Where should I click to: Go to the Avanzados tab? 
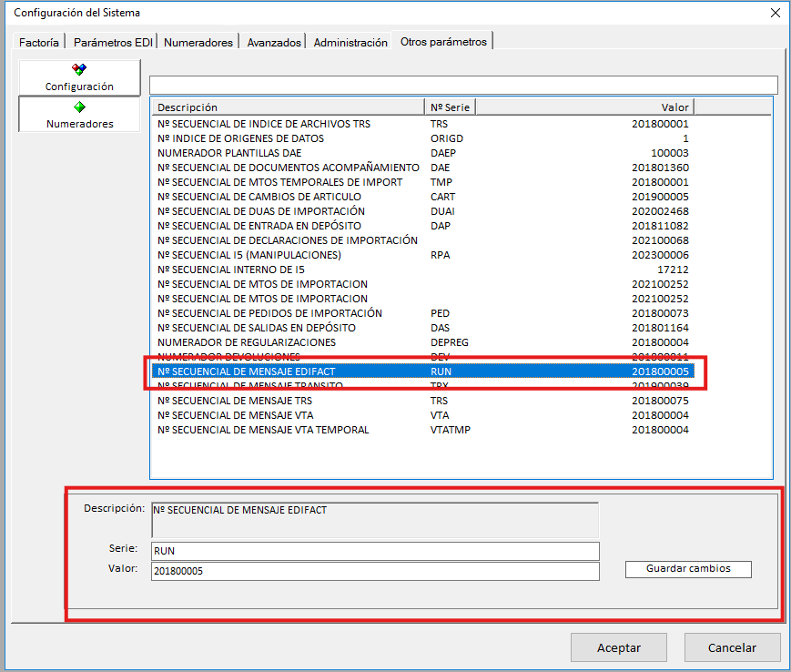click(x=274, y=42)
